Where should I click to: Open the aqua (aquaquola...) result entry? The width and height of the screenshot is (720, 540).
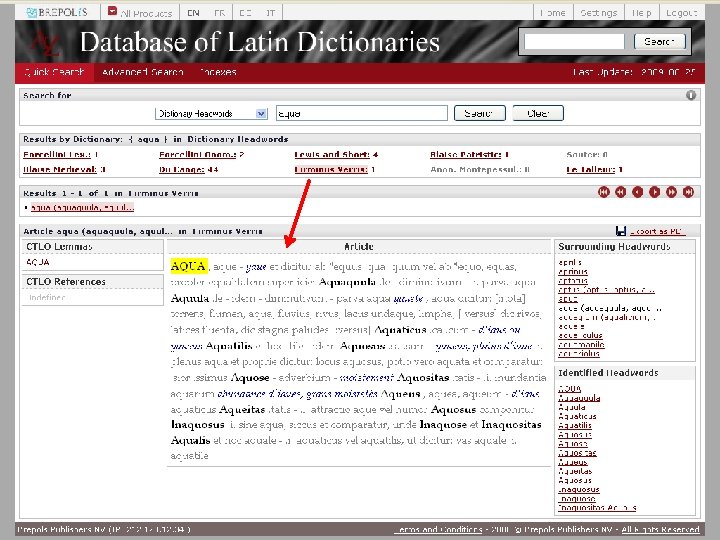tap(82, 208)
